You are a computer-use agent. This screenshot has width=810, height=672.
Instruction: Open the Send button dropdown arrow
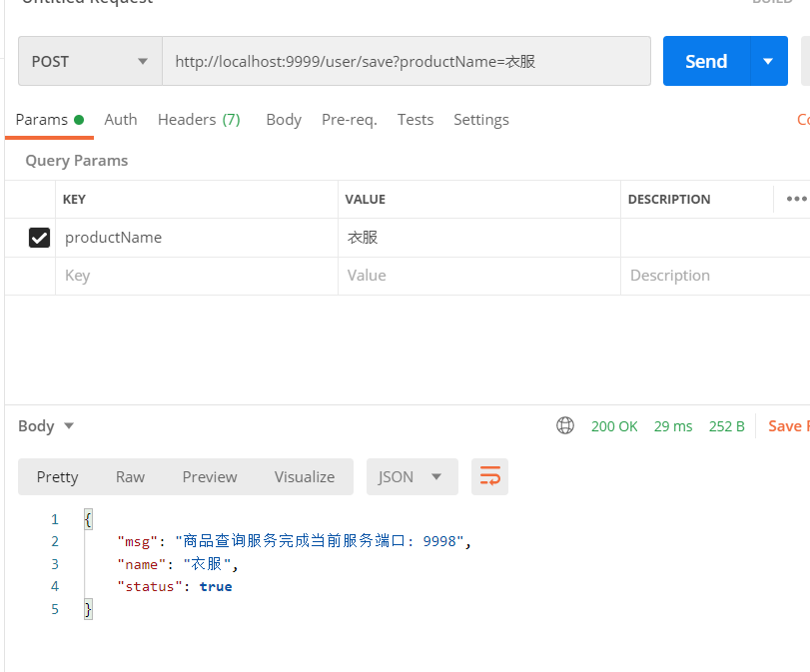tap(768, 61)
